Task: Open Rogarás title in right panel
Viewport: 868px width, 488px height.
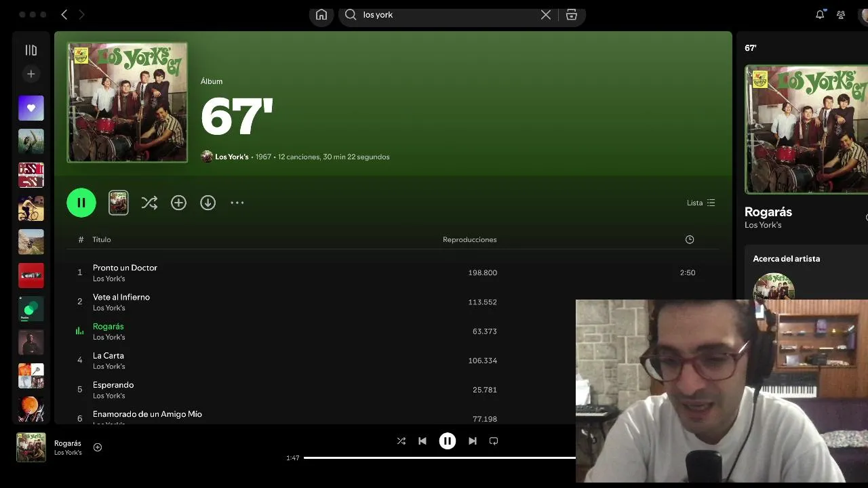Action: coord(768,211)
